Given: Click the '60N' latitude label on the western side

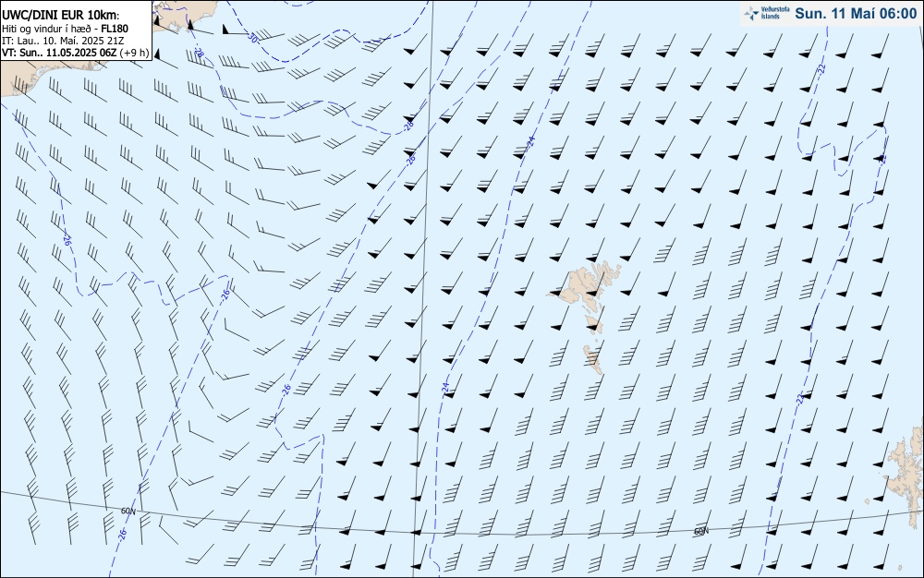Looking at the screenshot, I should tap(128, 511).
